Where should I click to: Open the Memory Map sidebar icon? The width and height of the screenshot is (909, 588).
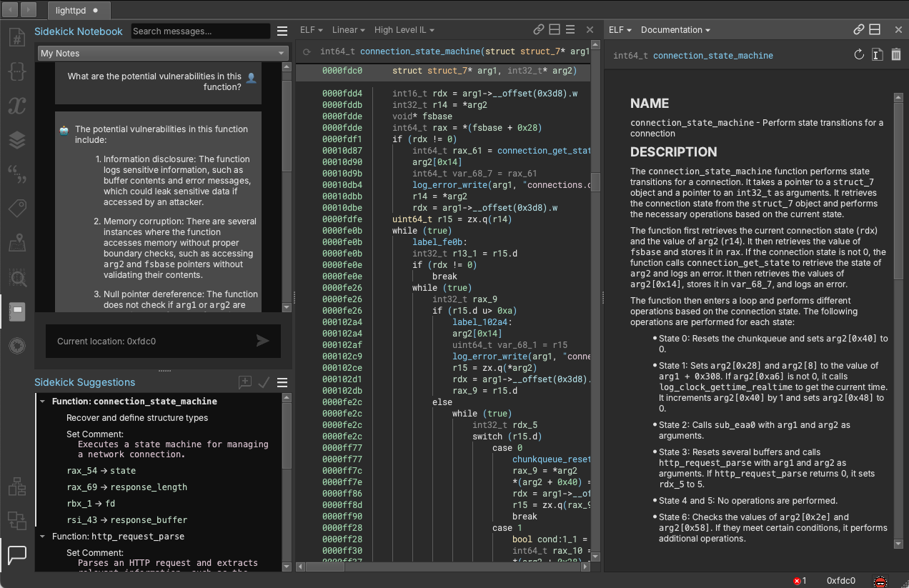point(17,244)
